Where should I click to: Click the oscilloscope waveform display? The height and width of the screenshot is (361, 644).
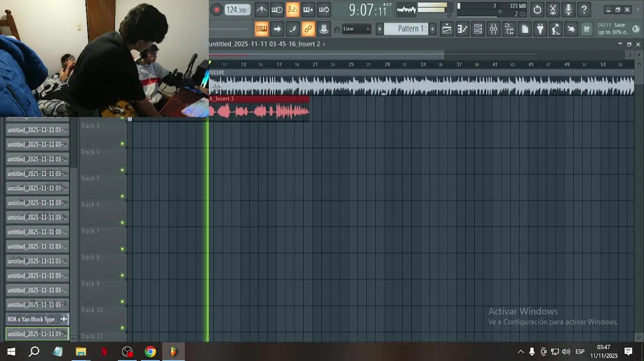point(406,10)
